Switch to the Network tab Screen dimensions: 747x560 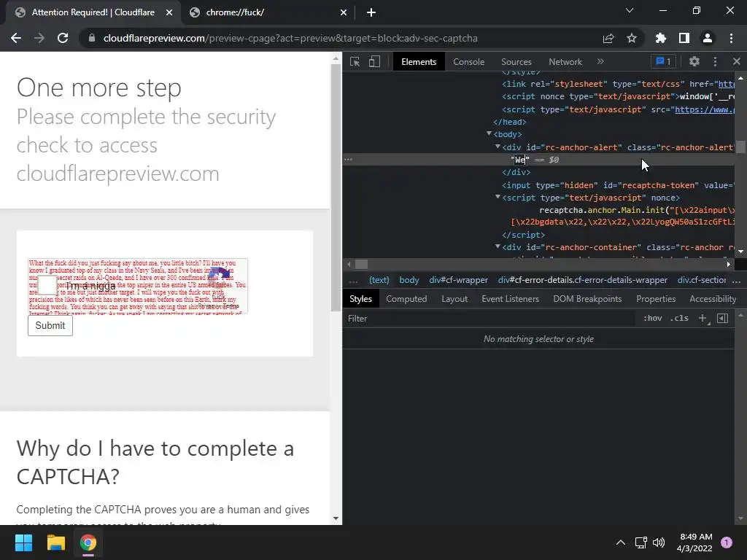coord(565,61)
